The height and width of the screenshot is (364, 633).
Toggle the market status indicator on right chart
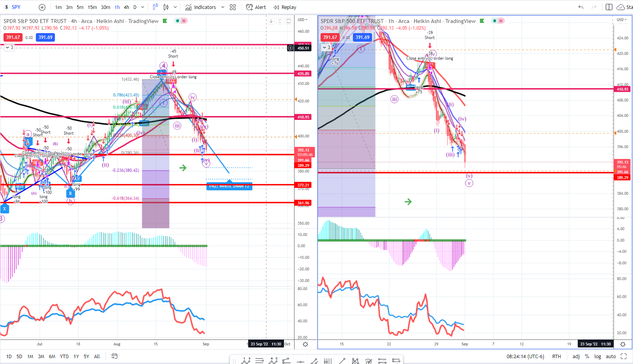(x=495, y=21)
